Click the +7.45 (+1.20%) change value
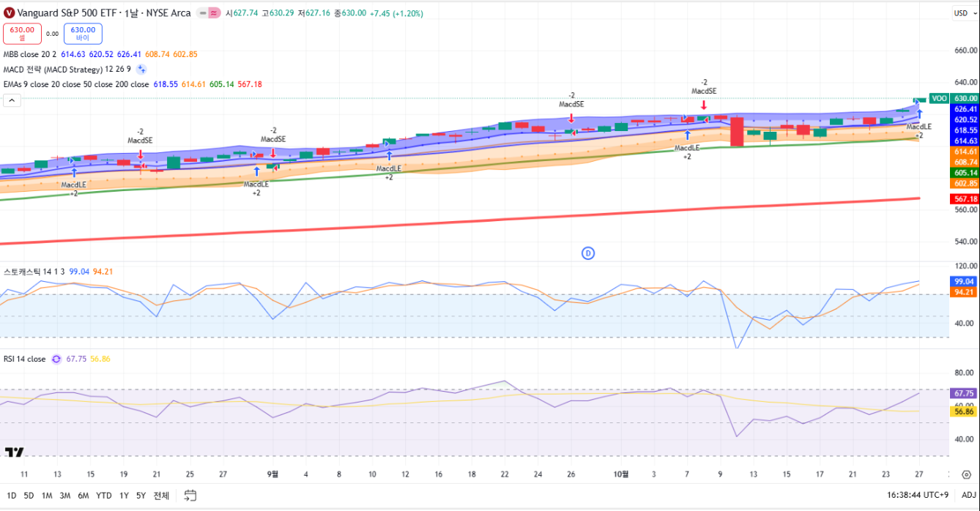The height and width of the screenshot is (511, 980). [396, 13]
